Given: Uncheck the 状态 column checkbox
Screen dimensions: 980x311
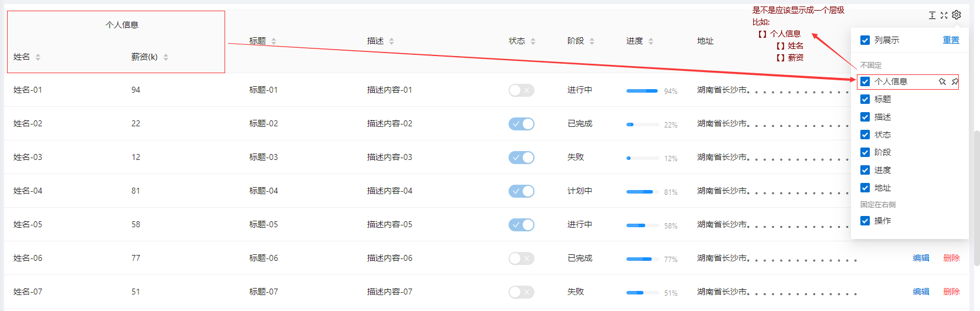Looking at the screenshot, I should click(865, 135).
